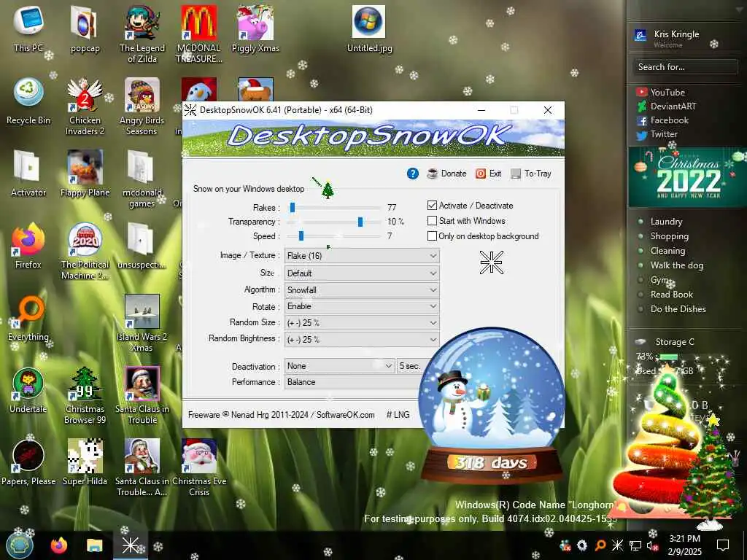Enable Start with Windows checkbox
Viewport: 747px width, 560px height.
point(432,221)
